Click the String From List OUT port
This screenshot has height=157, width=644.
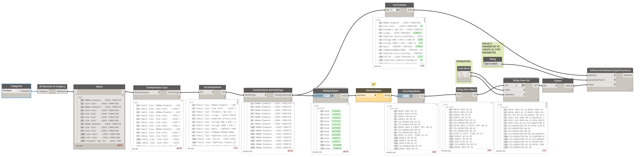(x=535, y=85)
